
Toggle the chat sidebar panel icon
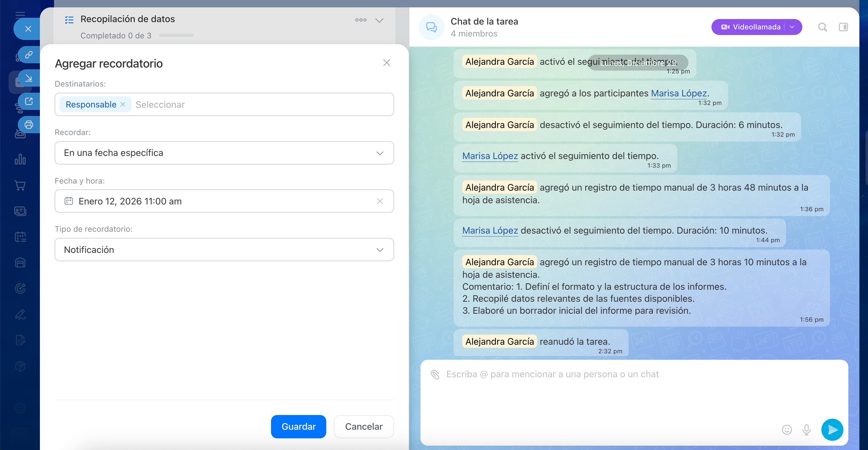(x=843, y=27)
